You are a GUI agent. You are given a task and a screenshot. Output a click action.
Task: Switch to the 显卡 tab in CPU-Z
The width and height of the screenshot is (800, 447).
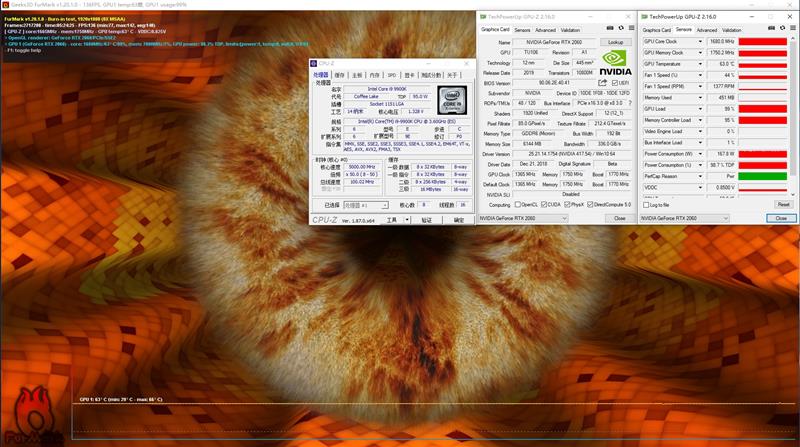pos(409,75)
